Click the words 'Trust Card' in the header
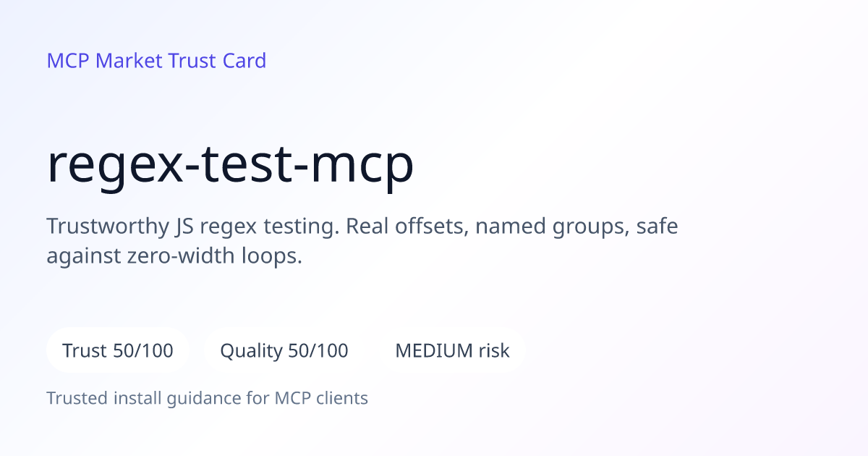Screen dimensions: 868x456 [x=217, y=61]
